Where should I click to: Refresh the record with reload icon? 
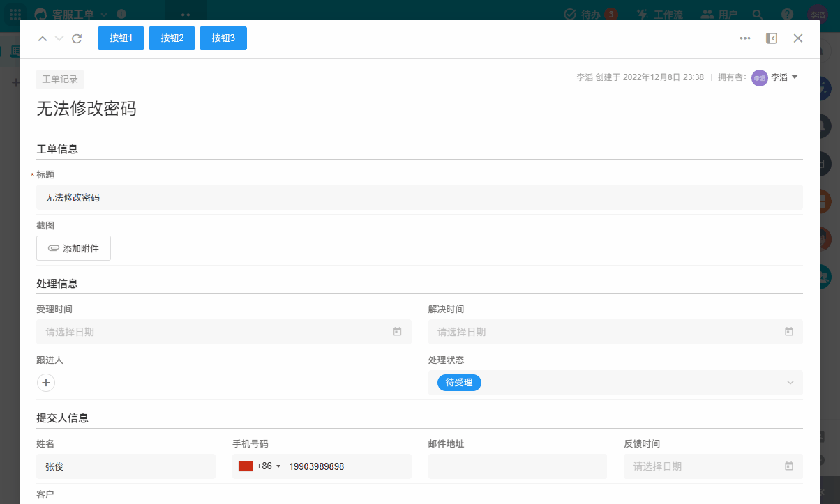(x=77, y=38)
